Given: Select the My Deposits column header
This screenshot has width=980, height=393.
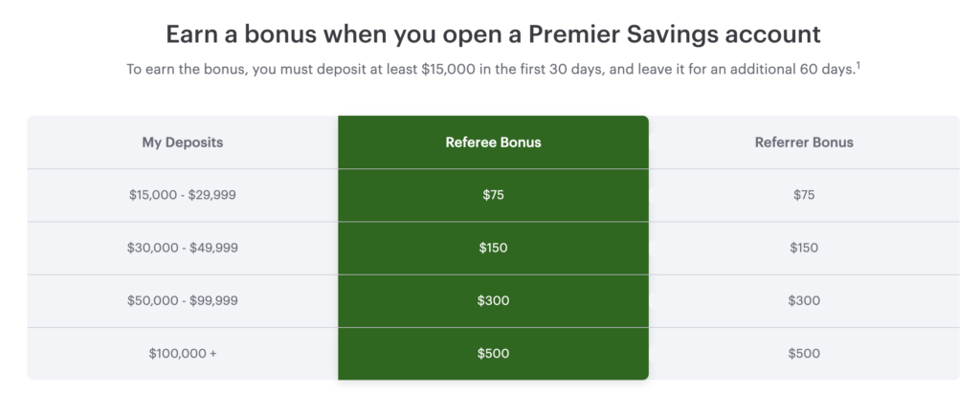Looking at the screenshot, I should pyautogui.click(x=183, y=142).
